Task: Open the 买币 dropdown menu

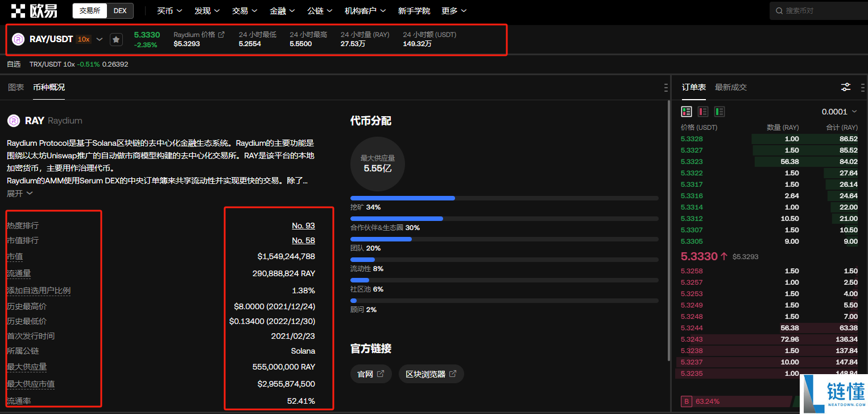Action: click(170, 11)
